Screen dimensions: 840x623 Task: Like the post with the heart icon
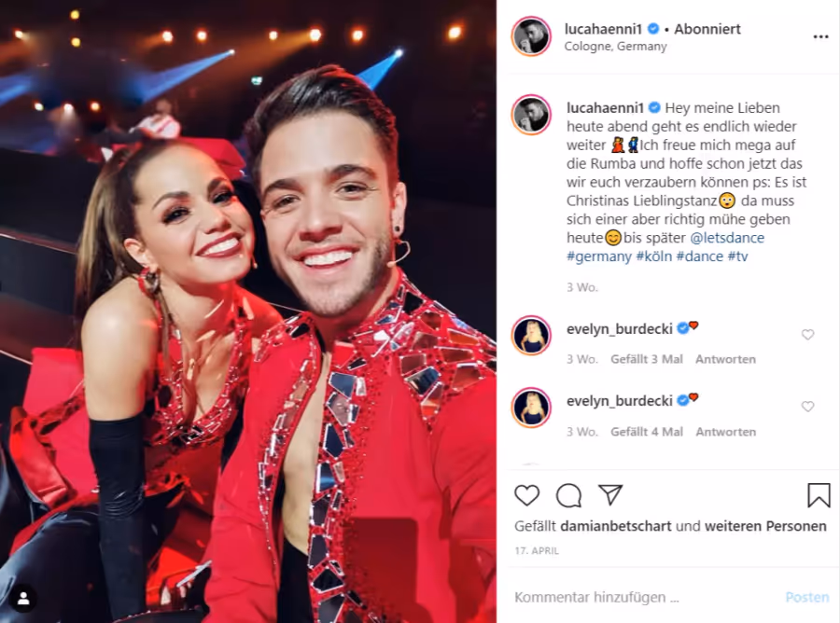526,495
